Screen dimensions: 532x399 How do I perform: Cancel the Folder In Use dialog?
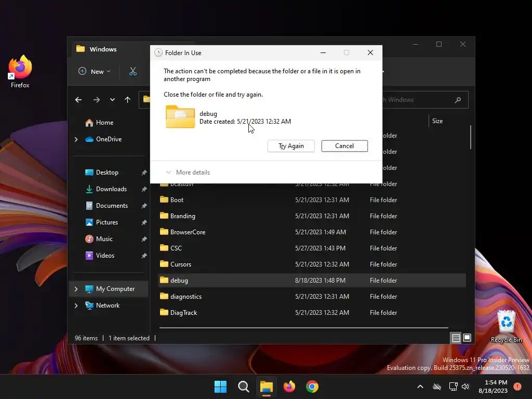click(x=344, y=146)
